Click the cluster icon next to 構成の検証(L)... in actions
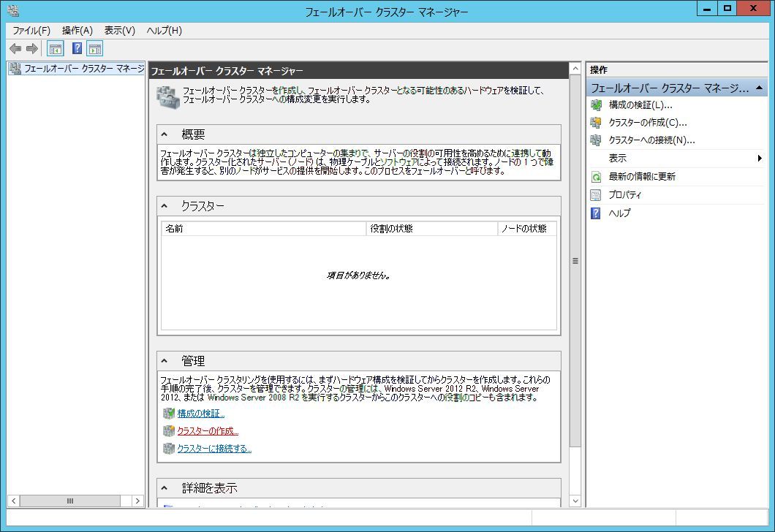 (x=596, y=104)
